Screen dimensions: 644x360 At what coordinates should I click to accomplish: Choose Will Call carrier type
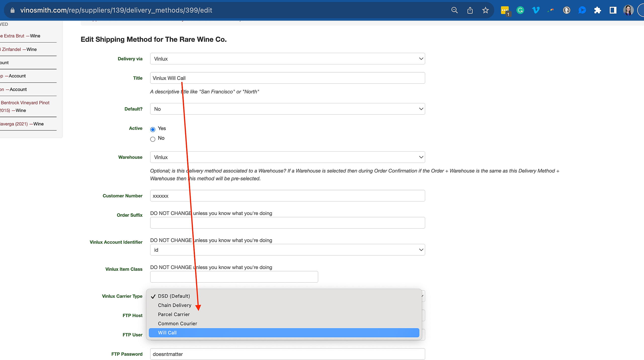point(284,333)
